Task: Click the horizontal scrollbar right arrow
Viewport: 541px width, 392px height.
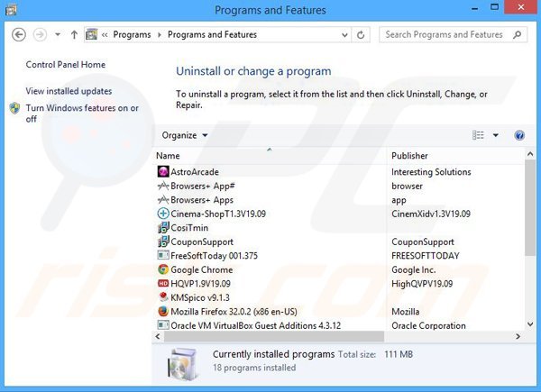Action: 518,336
